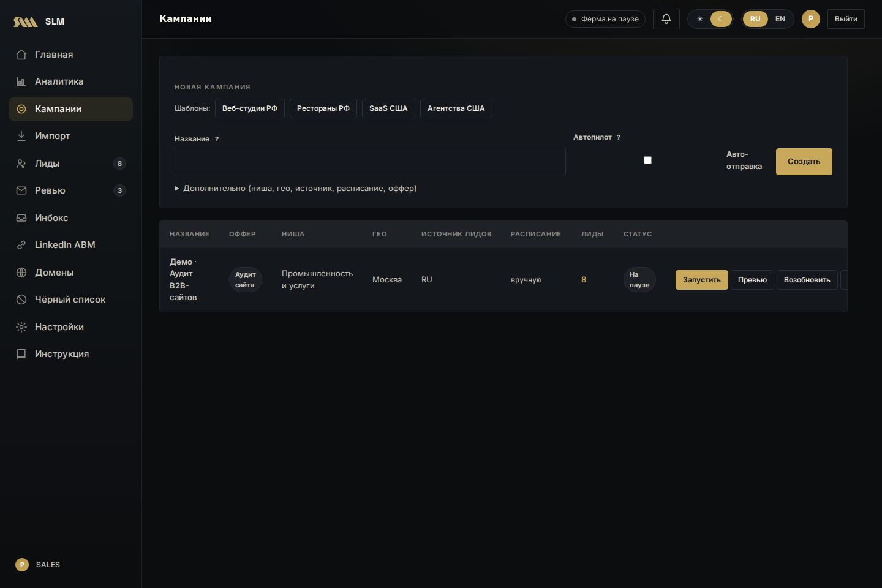Open the Импорт section
This screenshot has height=588, width=882.
tap(70, 136)
